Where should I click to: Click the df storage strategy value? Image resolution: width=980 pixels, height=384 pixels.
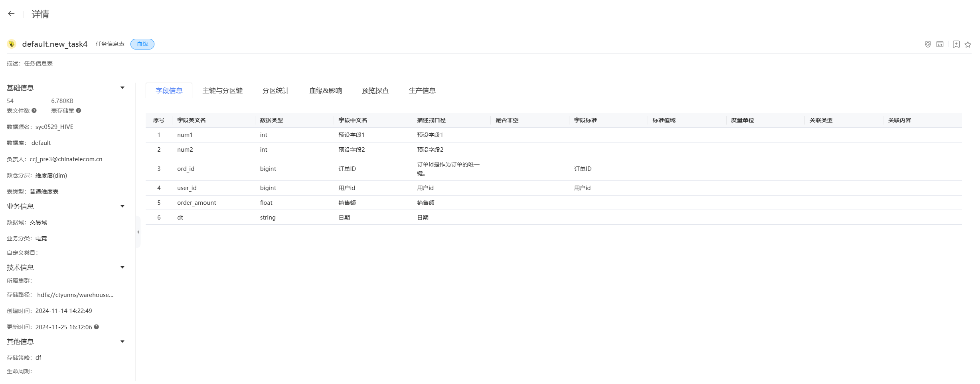38,358
